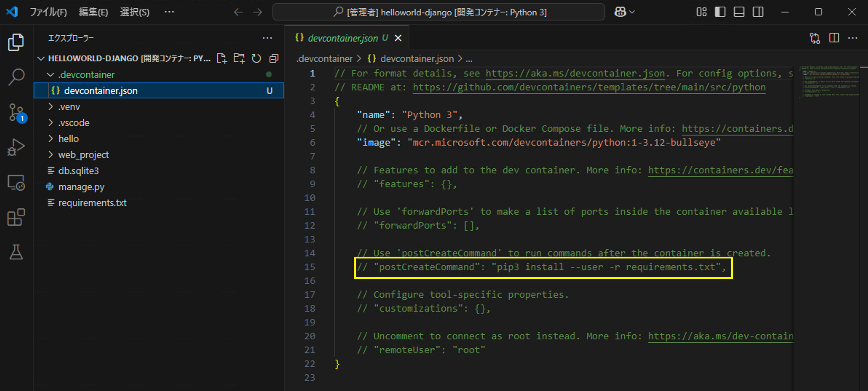Screen dimensions: 868x391
Task: Click the "features": {} comment line
Action: click(x=407, y=184)
